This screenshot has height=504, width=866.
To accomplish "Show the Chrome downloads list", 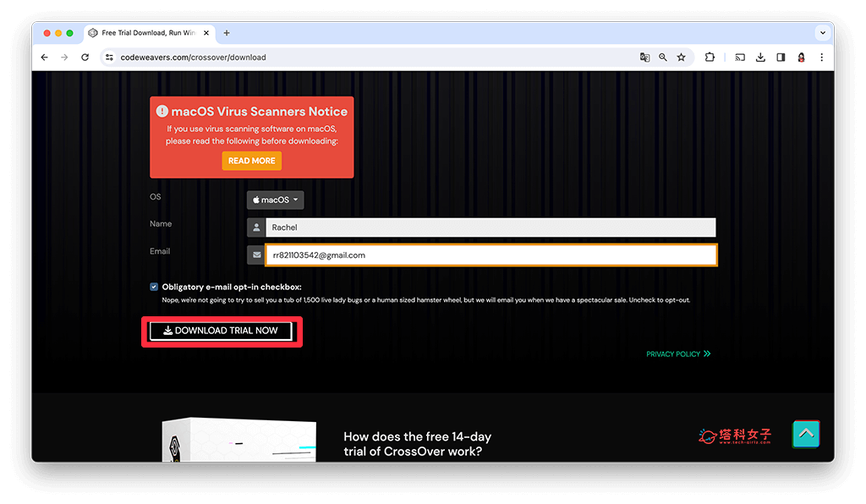I will [760, 58].
